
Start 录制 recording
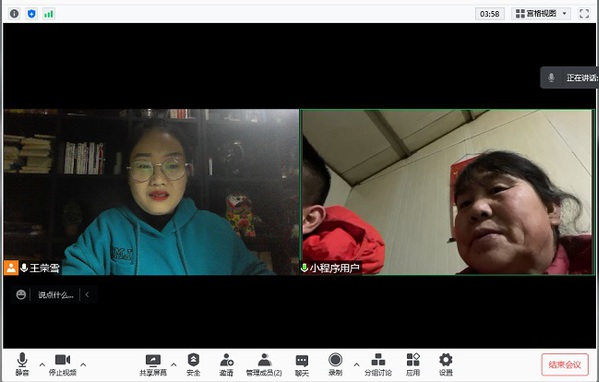pos(335,364)
